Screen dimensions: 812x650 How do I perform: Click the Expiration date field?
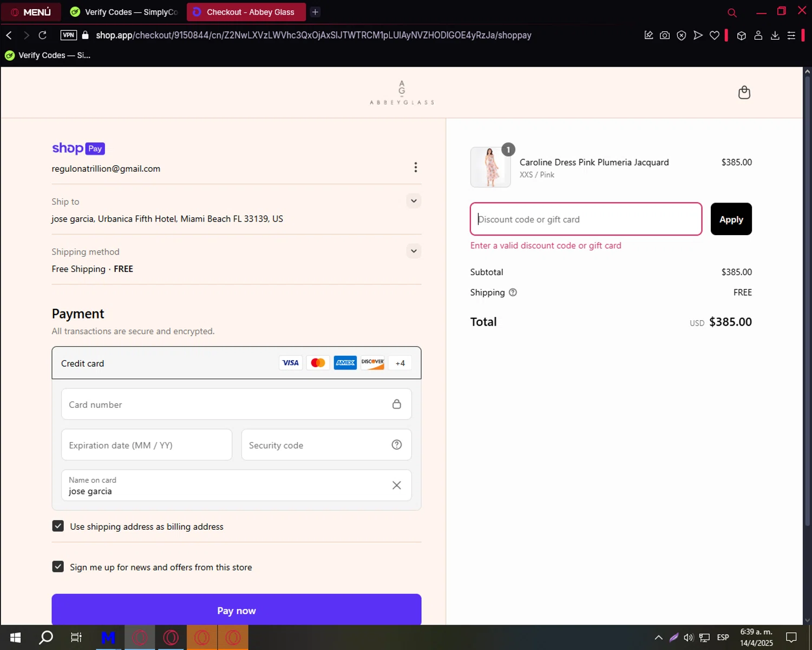click(147, 445)
